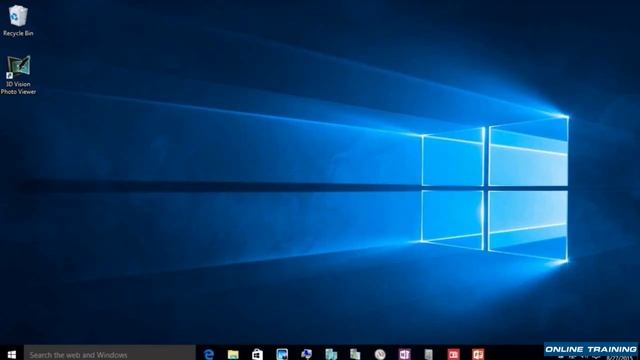Open the red taskbar icon left of PowerPoint
This screenshot has height=360, width=640.
453,354
